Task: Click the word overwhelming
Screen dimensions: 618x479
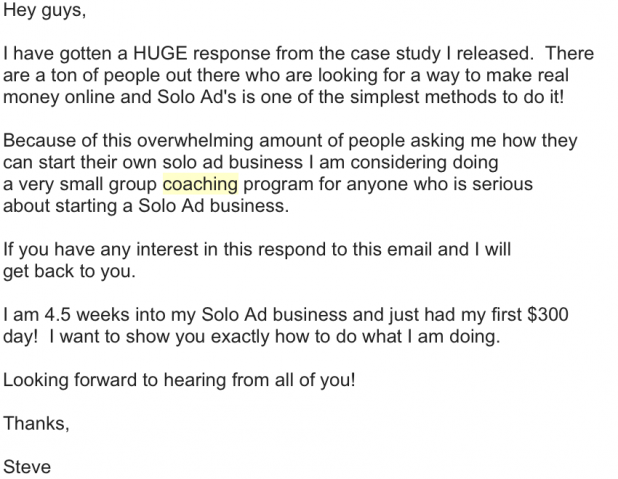Action: coord(195,141)
